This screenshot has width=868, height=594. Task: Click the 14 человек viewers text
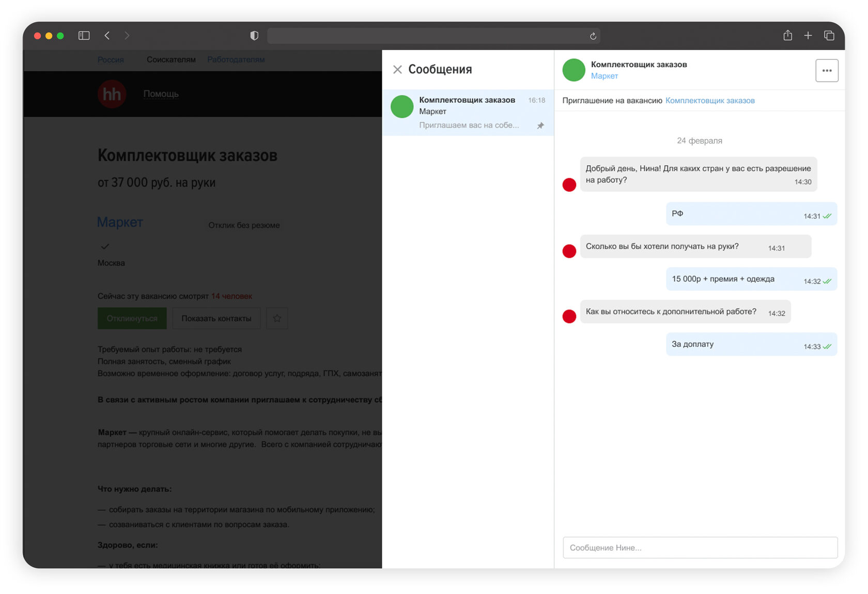231,296
